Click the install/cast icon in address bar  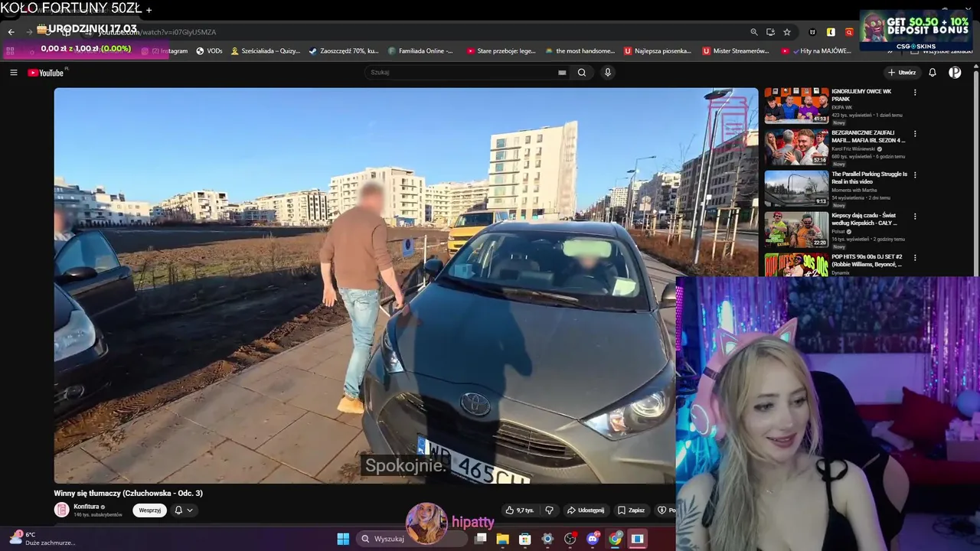(x=770, y=32)
